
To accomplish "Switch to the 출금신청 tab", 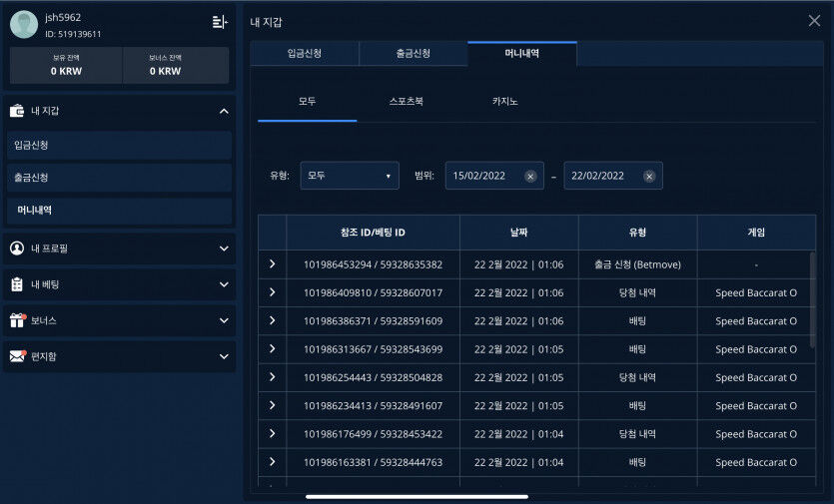I will tap(414, 53).
